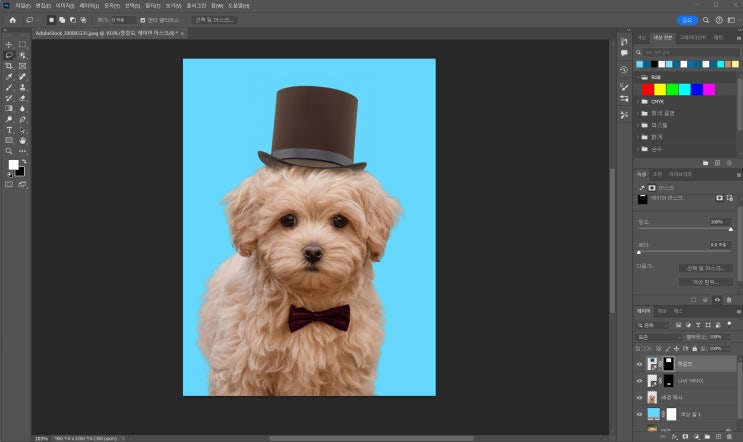Select the Move tool

click(9, 45)
